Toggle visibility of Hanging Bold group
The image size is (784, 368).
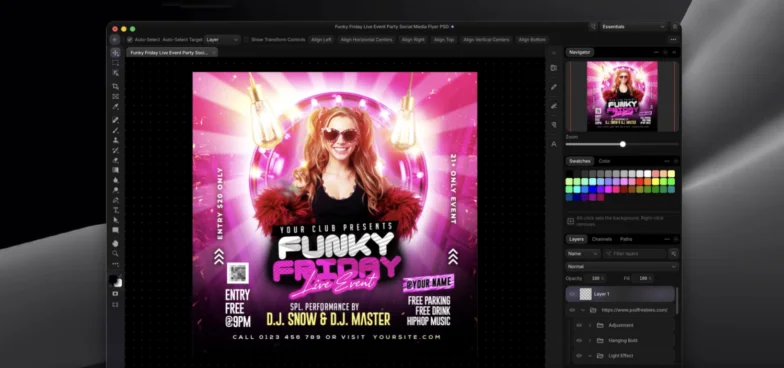pyautogui.click(x=579, y=340)
